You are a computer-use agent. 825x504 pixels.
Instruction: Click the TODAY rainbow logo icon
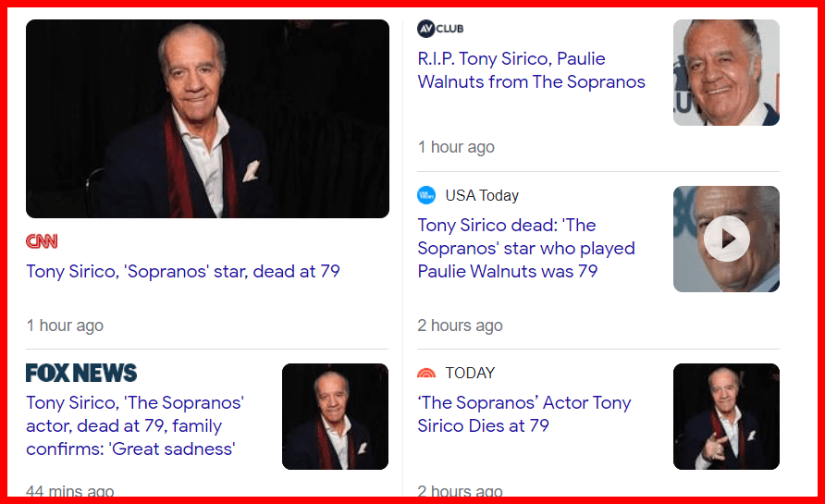click(426, 374)
